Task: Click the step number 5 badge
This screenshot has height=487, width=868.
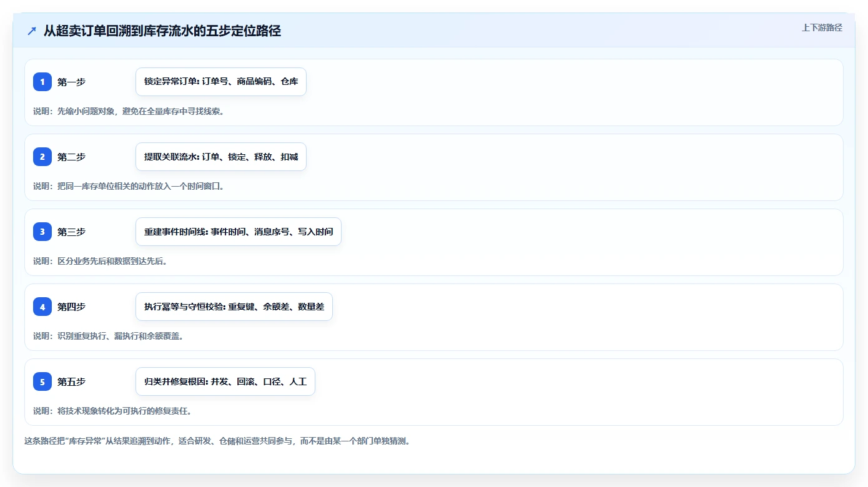Action: tap(42, 381)
